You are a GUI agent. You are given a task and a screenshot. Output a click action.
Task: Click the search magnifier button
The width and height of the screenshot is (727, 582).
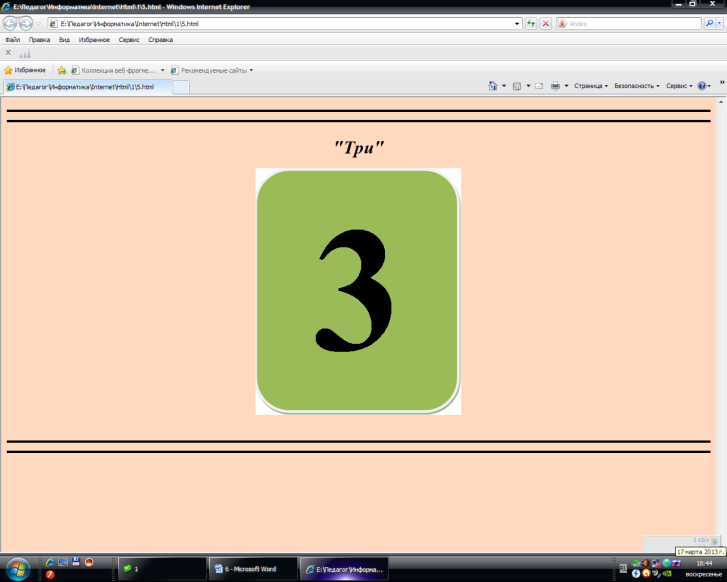pos(709,23)
